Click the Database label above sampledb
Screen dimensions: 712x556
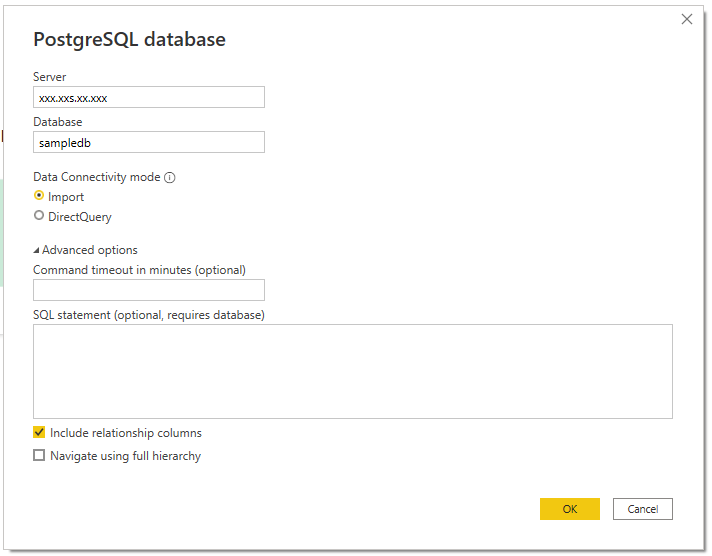[x=58, y=122]
